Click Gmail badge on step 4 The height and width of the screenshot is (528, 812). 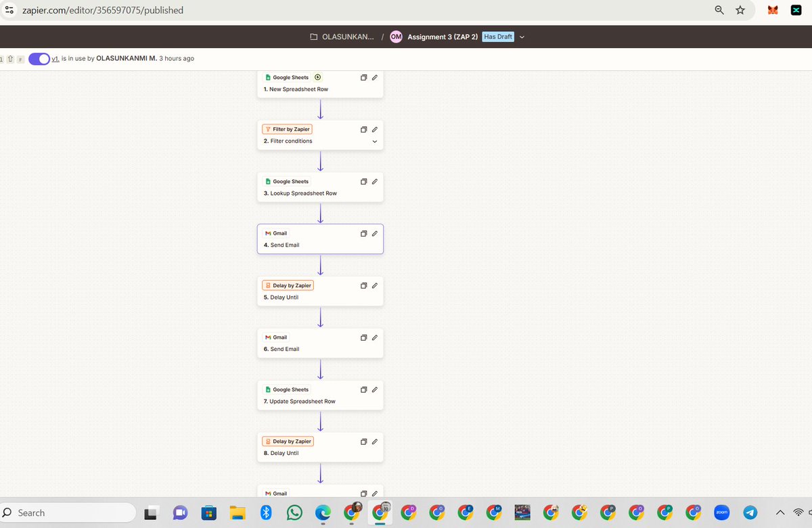(276, 233)
